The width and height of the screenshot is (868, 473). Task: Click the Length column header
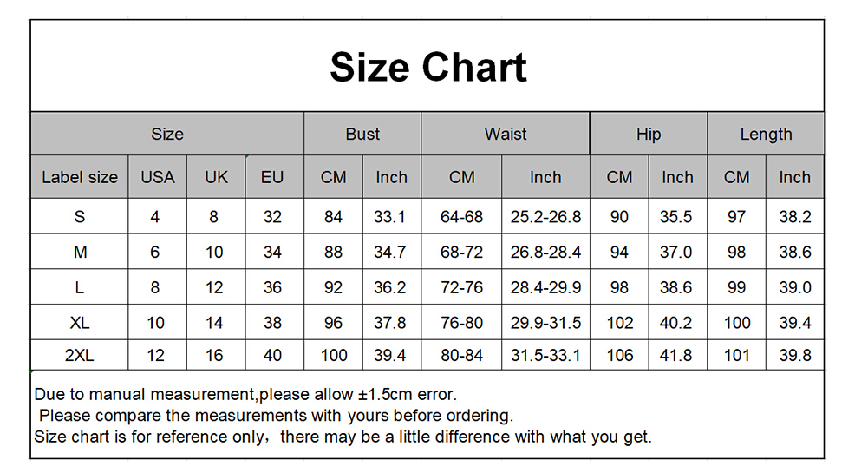click(x=766, y=134)
